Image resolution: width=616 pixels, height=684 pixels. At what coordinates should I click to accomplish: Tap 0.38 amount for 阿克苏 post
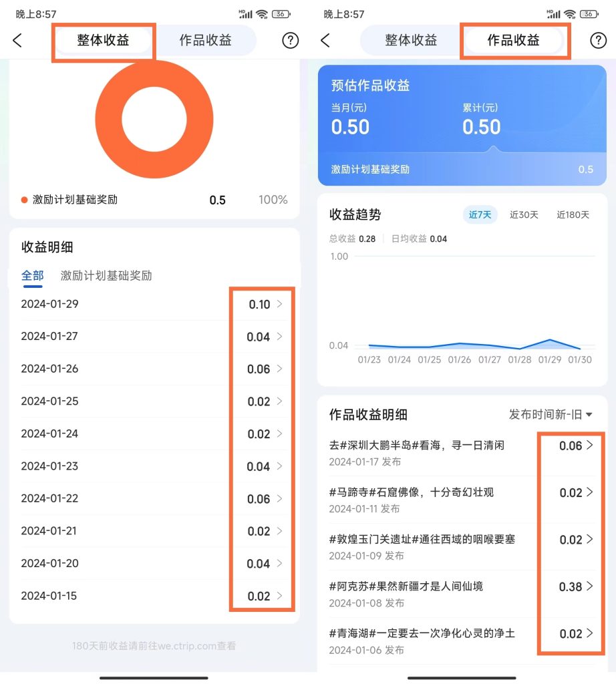pos(571,586)
